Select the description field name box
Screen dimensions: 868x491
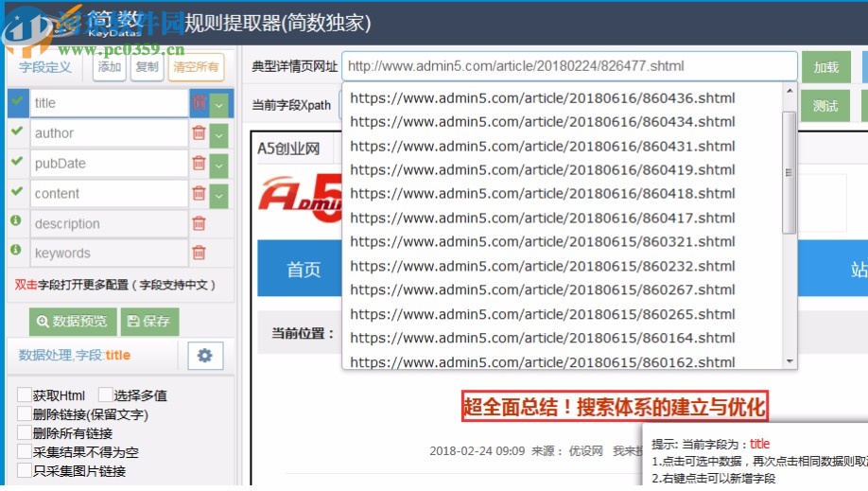(x=110, y=223)
